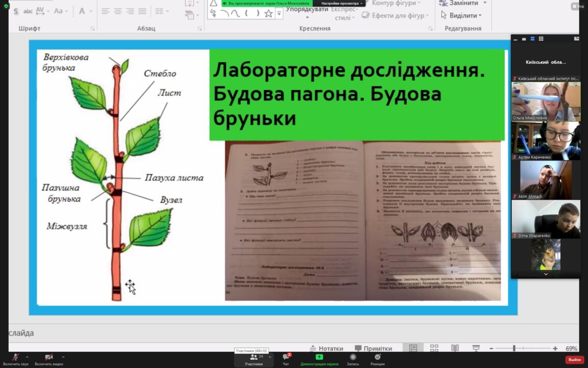Click the video panel pop-out icon
Screen dimensions: 588x368
(x=576, y=39)
